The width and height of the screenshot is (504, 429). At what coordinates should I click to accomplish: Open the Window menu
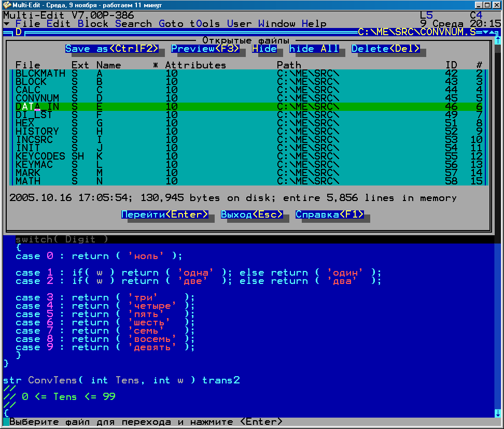coord(277,24)
